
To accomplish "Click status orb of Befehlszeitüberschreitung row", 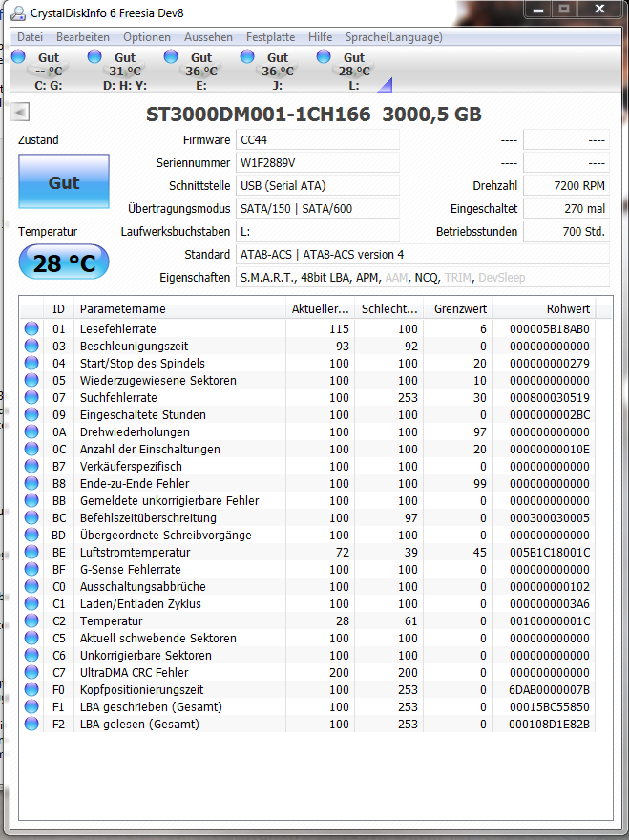I will (31, 517).
